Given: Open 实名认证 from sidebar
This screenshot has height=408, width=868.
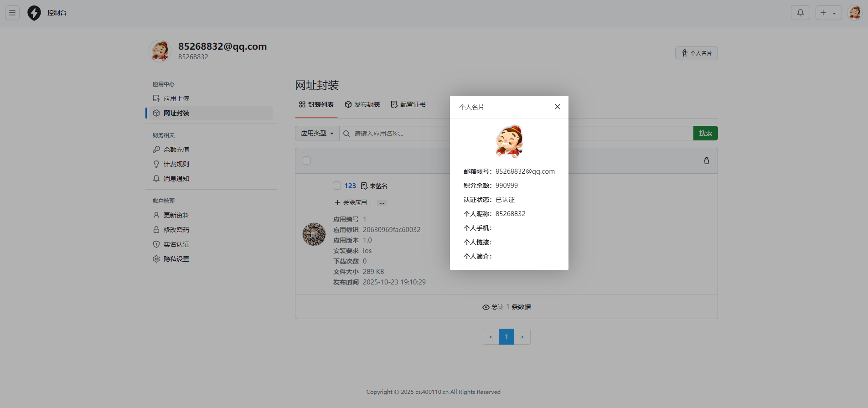Looking at the screenshot, I should [x=176, y=244].
